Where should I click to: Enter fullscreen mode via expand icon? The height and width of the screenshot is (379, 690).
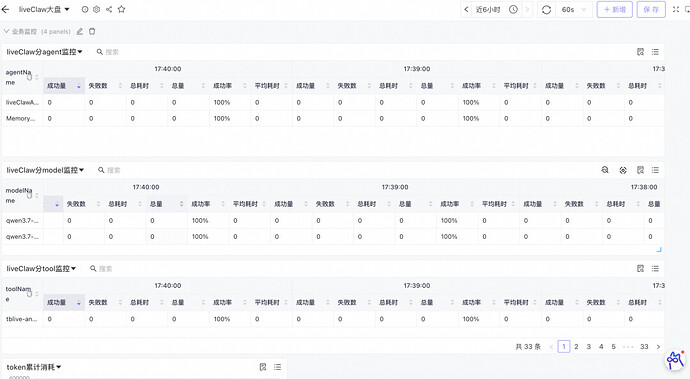coord(676,9)
